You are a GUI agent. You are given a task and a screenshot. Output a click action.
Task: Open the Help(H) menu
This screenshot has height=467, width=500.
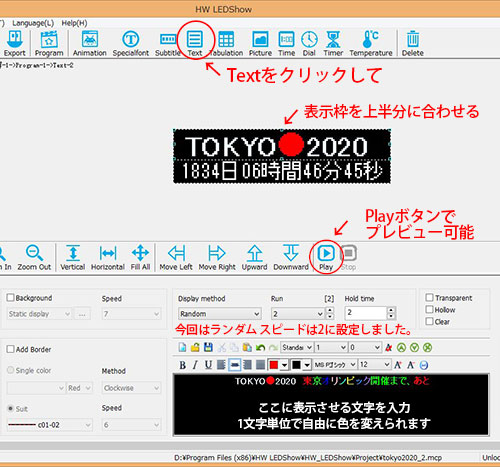pyautogui.click(x=74, y=23)
